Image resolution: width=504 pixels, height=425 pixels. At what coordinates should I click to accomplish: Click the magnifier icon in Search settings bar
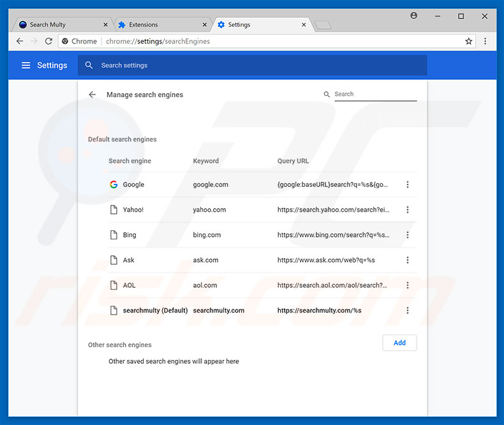pyautogui.click(x=89, y=65)
